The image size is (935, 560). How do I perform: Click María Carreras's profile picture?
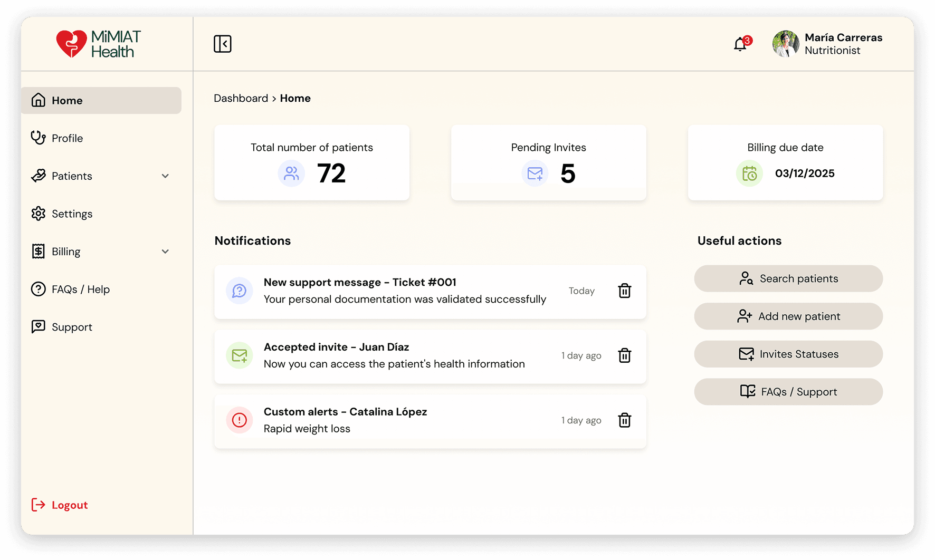click(x=785, y=44)
